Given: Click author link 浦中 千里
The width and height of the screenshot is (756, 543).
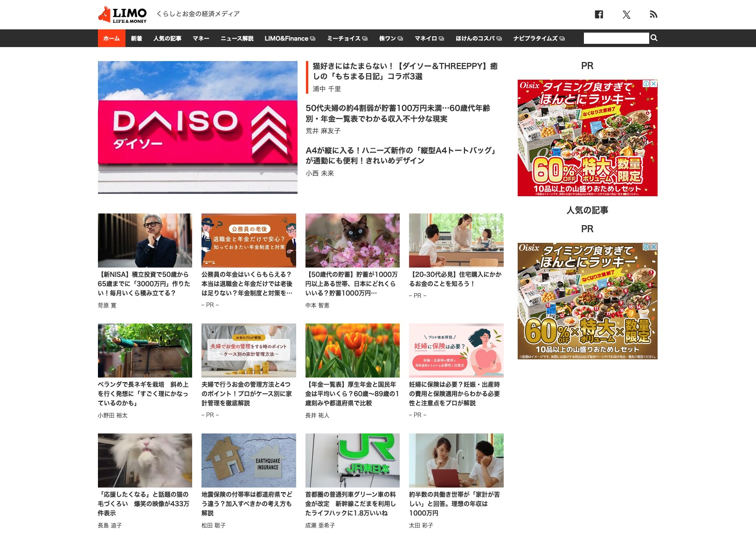Looking at the screenshot, I should pyautogui.click(x=326, y=89).
